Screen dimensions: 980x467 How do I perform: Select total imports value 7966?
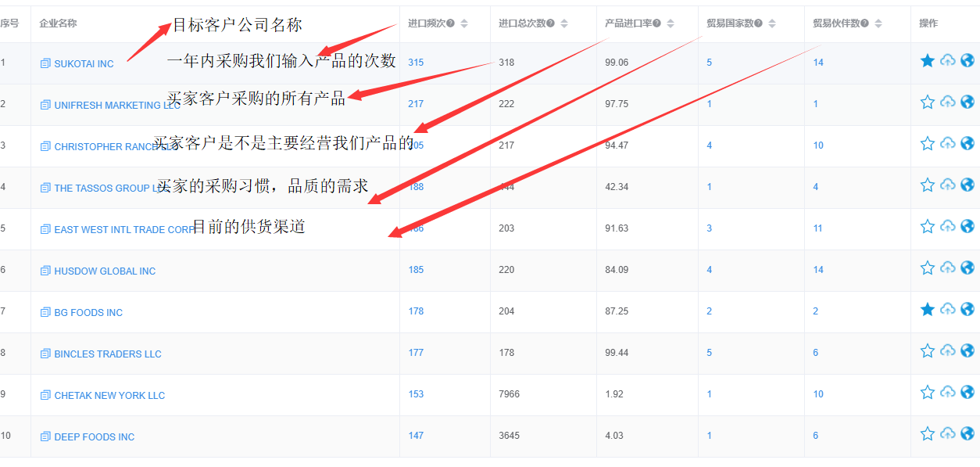pos(509,393)
